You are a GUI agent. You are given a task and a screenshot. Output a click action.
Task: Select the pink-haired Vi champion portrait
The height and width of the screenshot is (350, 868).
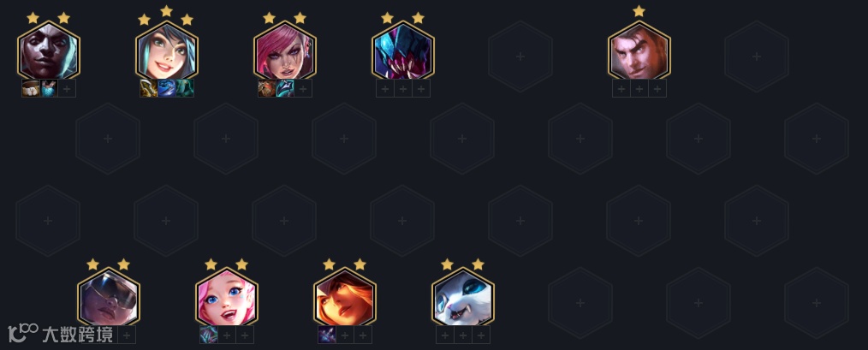coord(285,51)
